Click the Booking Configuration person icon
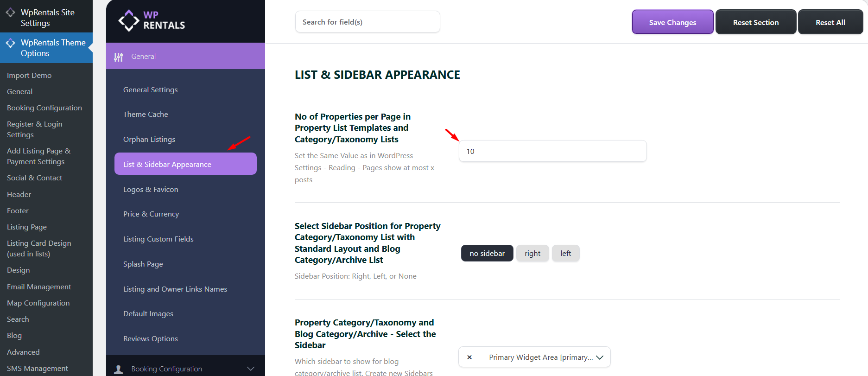Image resolution: width=868 pixels, height=376 pixels. click(119, 369)
